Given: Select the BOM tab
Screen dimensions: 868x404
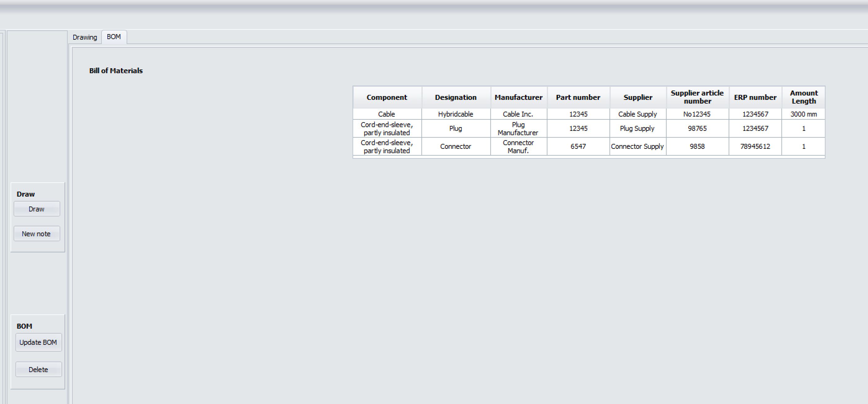Looking at the screenshot, I should 114,37.
